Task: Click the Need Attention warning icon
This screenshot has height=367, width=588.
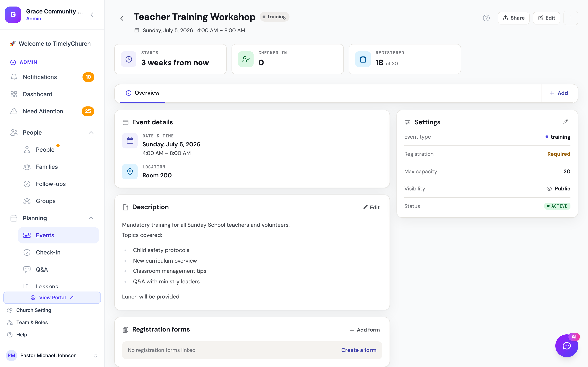Action: (x=14, y=111)
